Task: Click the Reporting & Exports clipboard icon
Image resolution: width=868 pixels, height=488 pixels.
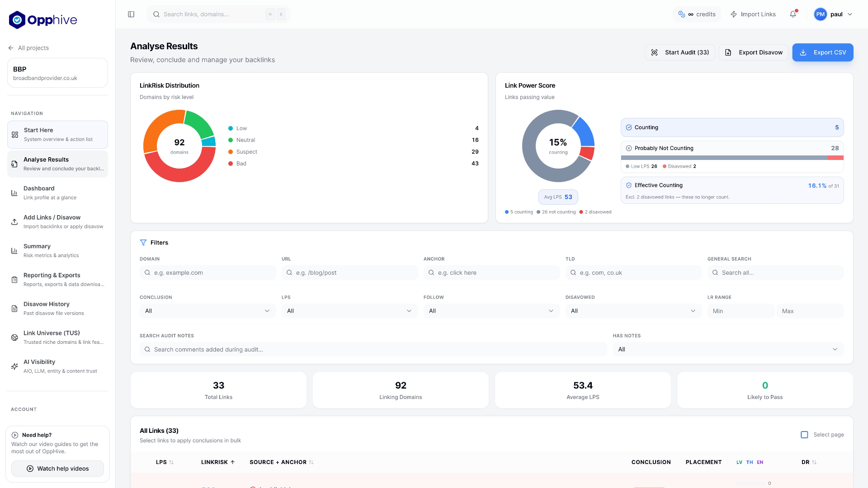Action: pyautogui.click(x=14, y=280)
